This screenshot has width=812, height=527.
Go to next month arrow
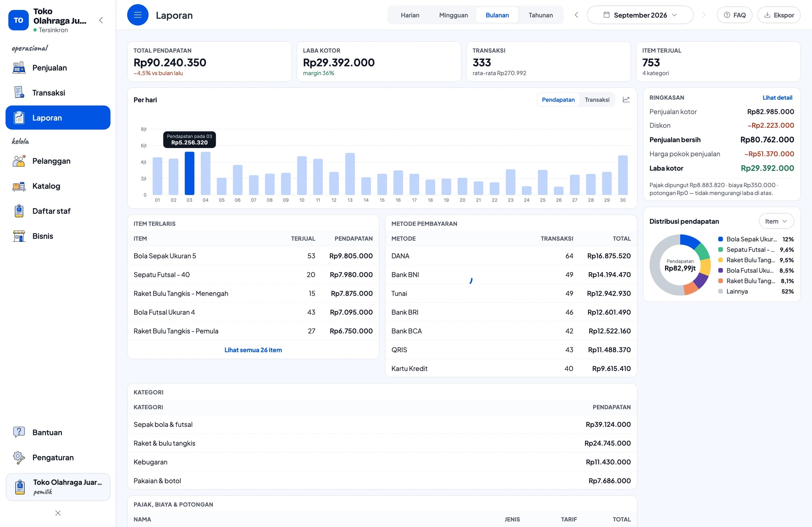pyautogui.click(x=704, y=15)
